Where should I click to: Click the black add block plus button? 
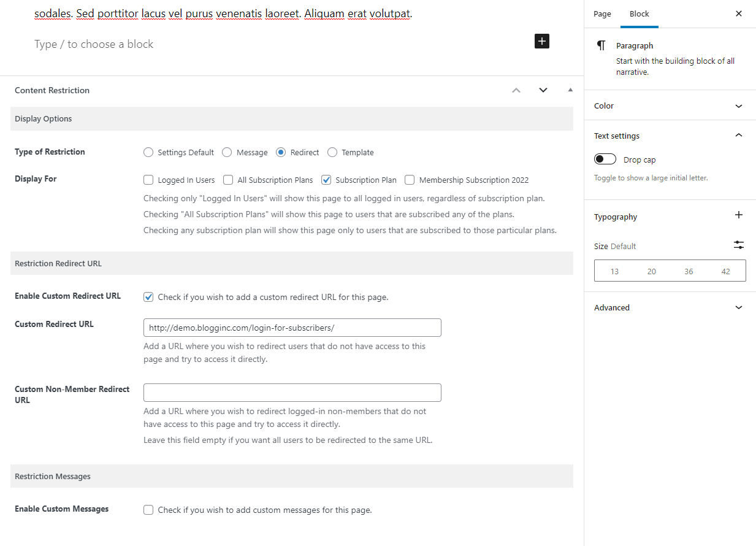click(x=542, y=41)
